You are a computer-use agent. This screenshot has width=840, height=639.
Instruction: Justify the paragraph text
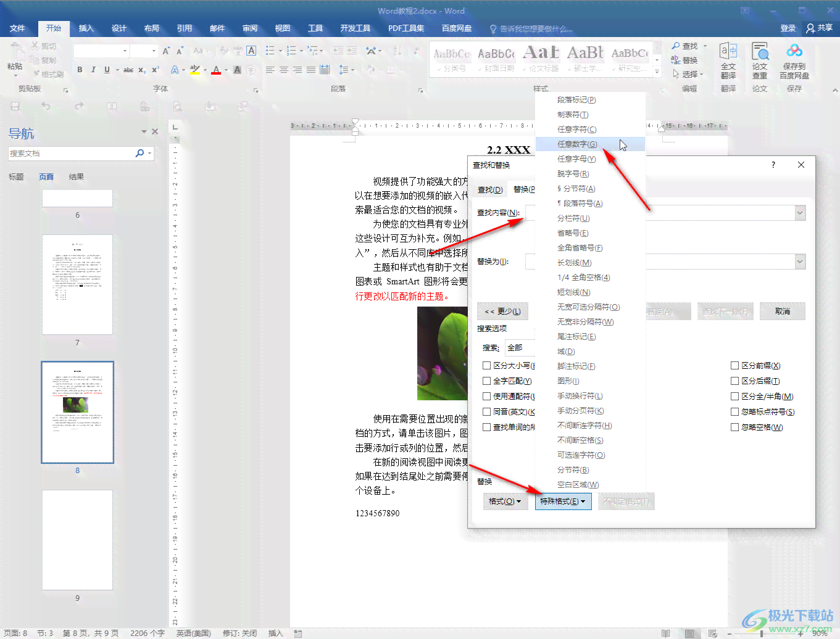click(311, 70)
